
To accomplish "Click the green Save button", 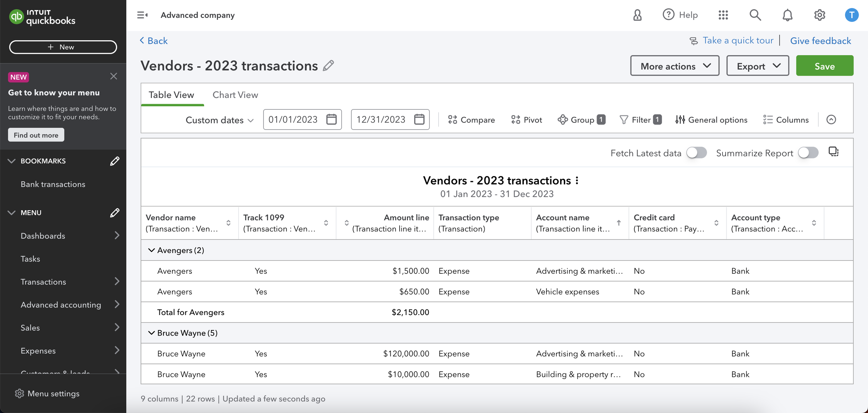I will click(825, 66).
